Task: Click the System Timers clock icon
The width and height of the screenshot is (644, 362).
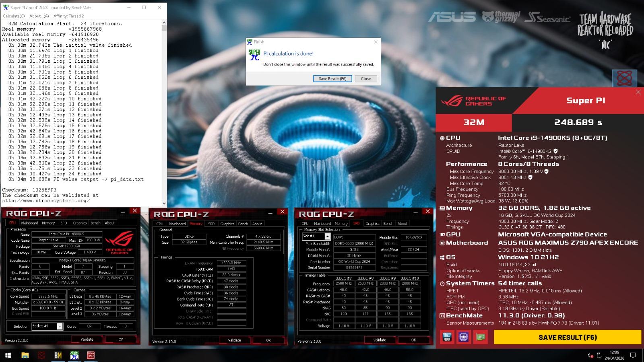Action: point(442,284)
